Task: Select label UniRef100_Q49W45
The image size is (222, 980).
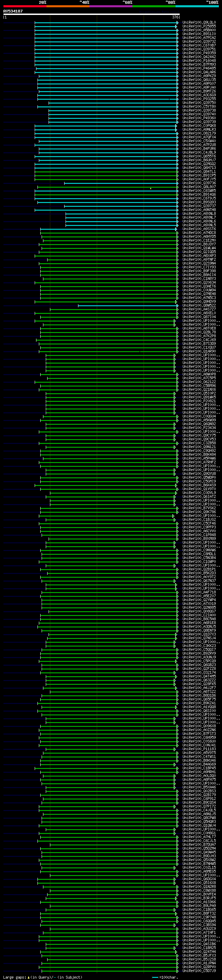Action: 199,852
